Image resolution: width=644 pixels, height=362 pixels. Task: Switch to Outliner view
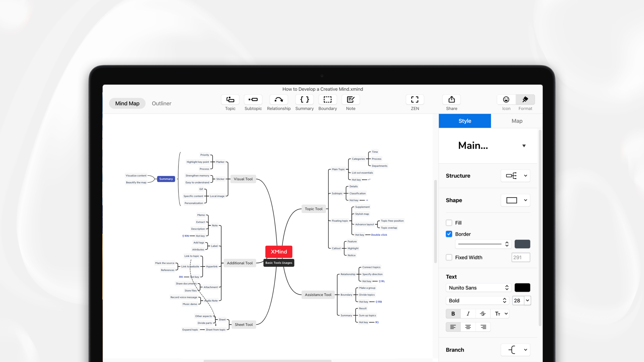point(162,104)
